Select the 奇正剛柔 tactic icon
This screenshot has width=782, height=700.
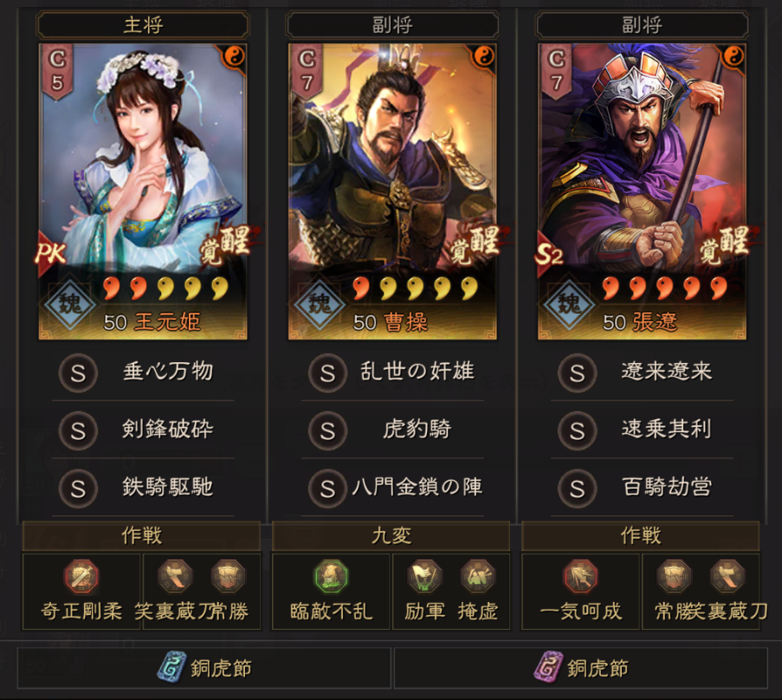point(81,576)
